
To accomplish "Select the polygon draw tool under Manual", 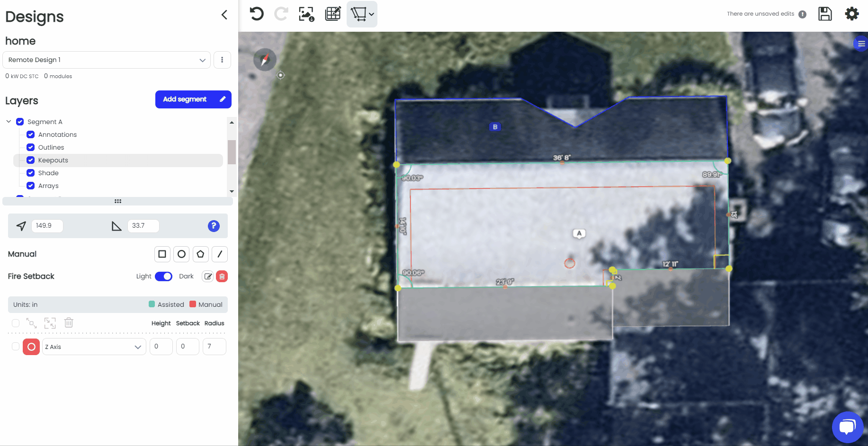I will (200, 254).
